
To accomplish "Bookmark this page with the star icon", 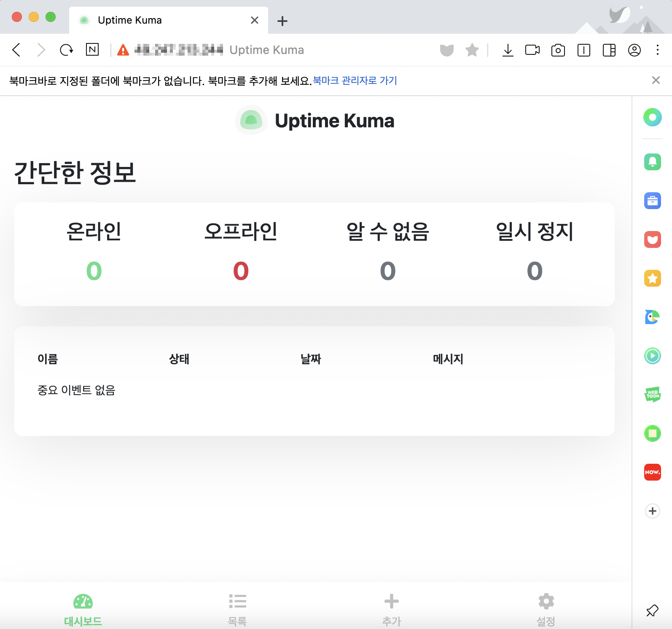I will click(472, 50).
